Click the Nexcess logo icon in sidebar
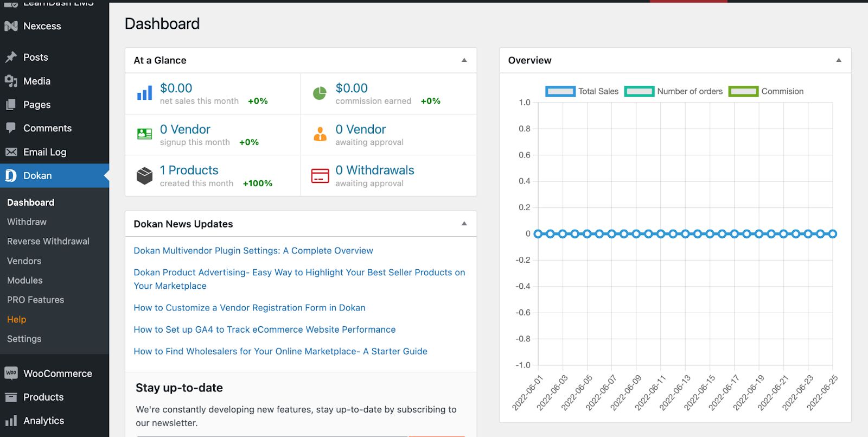 [x=11, y=26]
